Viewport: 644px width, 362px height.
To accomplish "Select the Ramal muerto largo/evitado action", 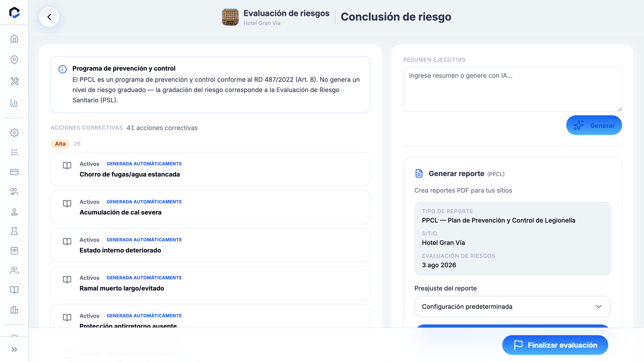I will click(x=210, y=283).
